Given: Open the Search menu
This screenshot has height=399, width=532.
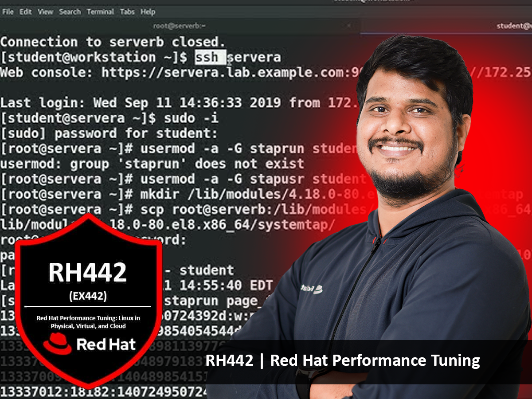Looking at the screenshot, I should 70,12.
